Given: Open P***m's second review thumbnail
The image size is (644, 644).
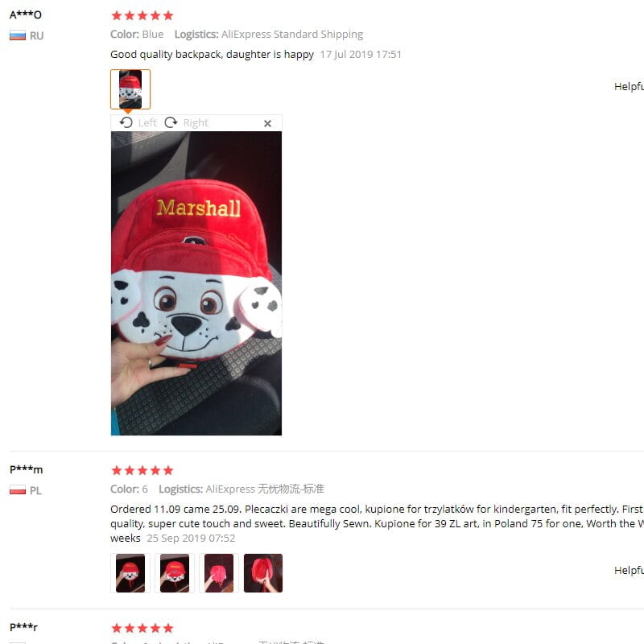Looking at the screenshot, I should [x=175, y=573].
